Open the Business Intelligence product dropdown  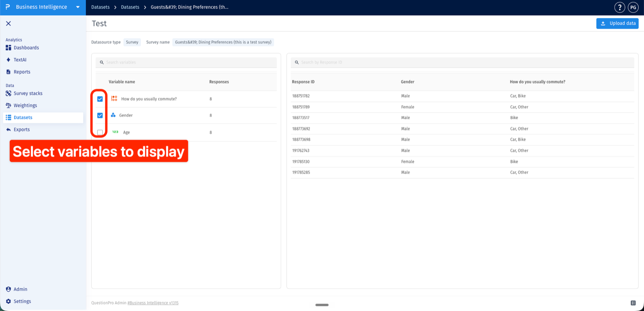[x=78, y=7]
